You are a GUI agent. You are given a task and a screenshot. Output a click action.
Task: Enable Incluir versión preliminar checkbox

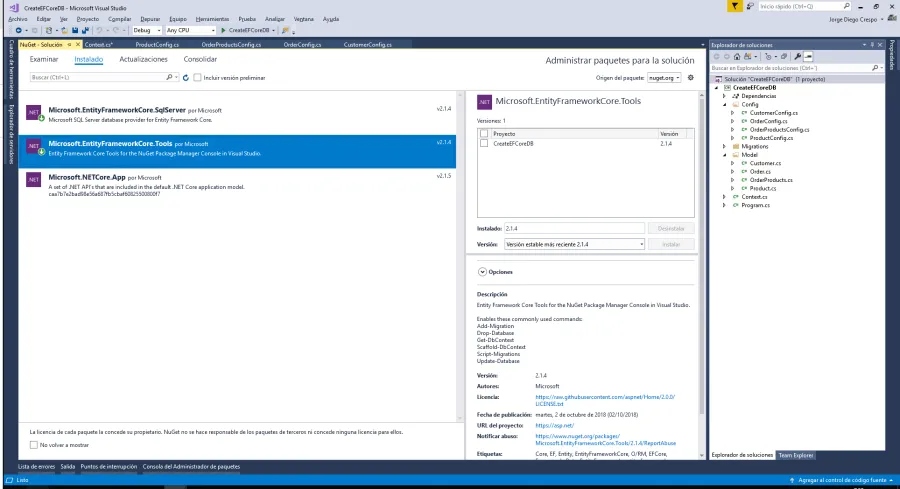point(197,77)
